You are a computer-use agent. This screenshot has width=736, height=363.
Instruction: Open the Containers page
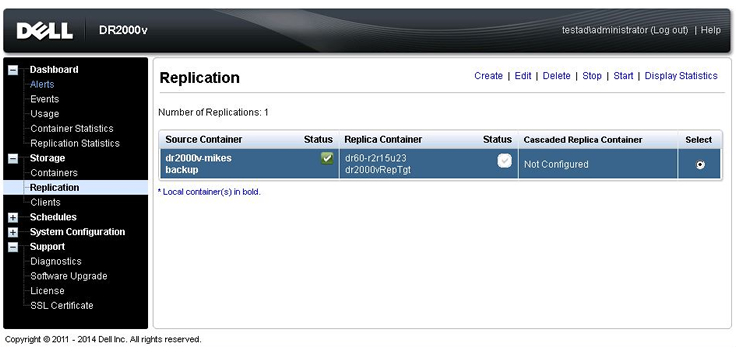54,173
